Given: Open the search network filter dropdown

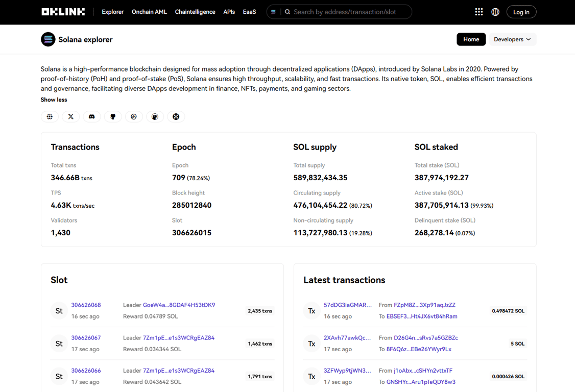Looking at the screenshot, I should 273,11.
